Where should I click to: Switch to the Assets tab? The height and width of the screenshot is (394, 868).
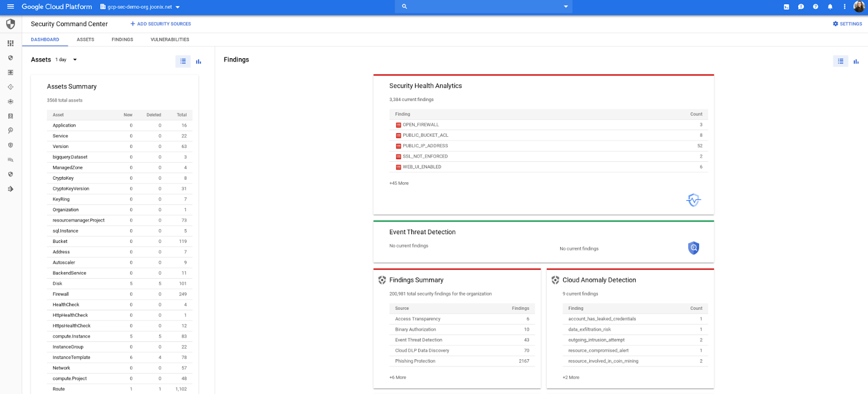pyautogui.click(x=85, y=39)
